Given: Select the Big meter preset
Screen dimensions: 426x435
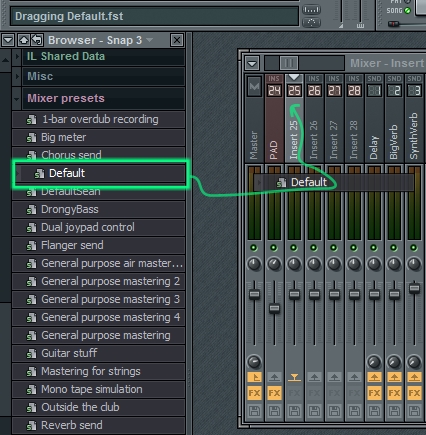Looking at the screenshot, I should (x=98, y=137).
